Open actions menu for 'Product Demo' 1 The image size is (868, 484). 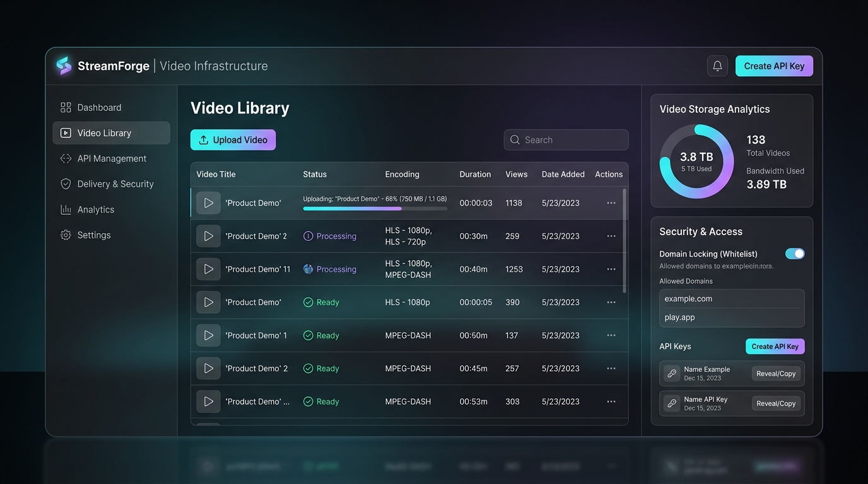point(611,335)
